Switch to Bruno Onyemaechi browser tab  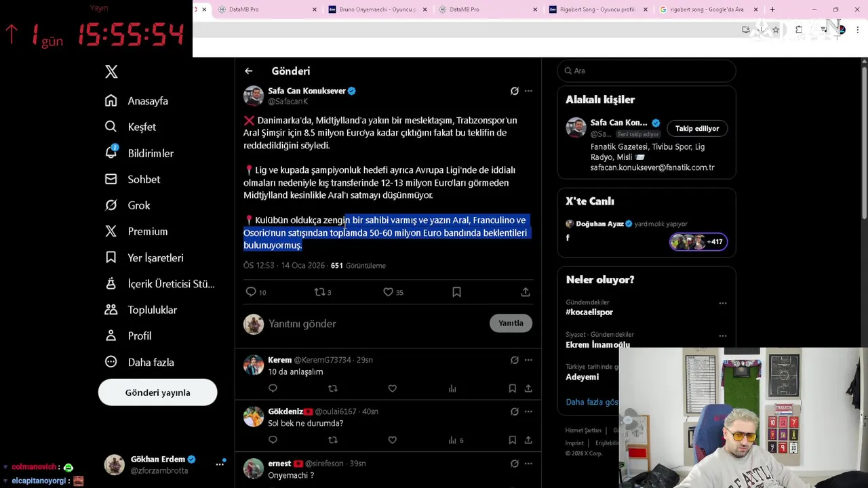coord(377,9)
